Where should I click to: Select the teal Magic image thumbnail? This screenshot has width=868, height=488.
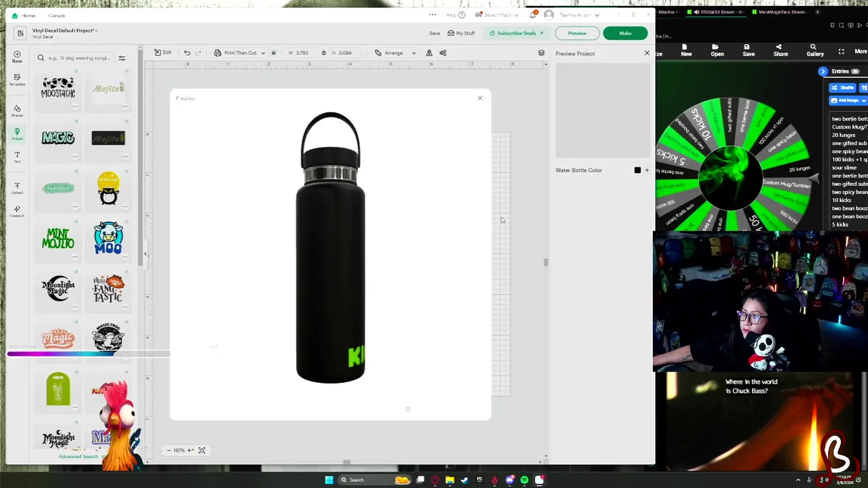tap(58, 138)
